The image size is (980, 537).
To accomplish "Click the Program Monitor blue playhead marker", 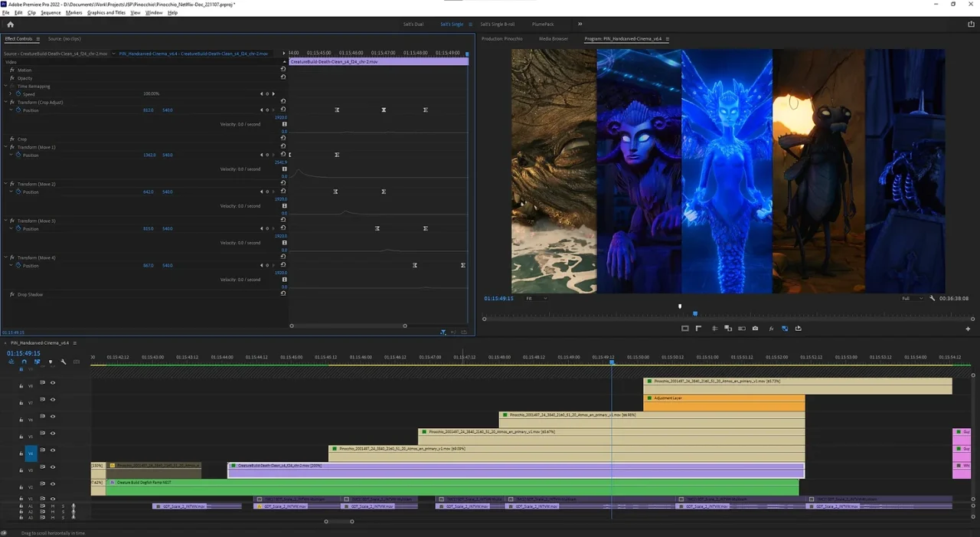I will pyautogui.click(x=695, y=313).
